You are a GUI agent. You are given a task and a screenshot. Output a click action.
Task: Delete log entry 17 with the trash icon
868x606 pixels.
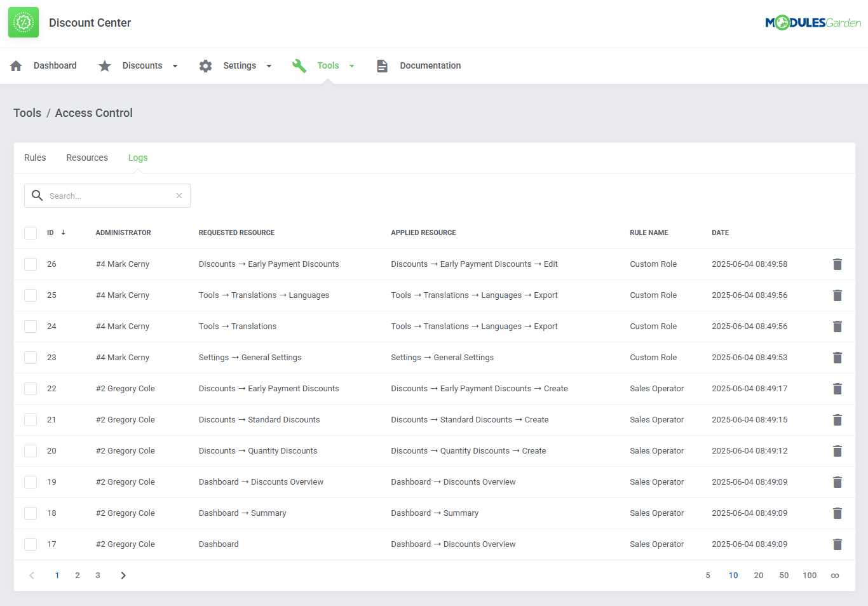[x=837, y=544]
